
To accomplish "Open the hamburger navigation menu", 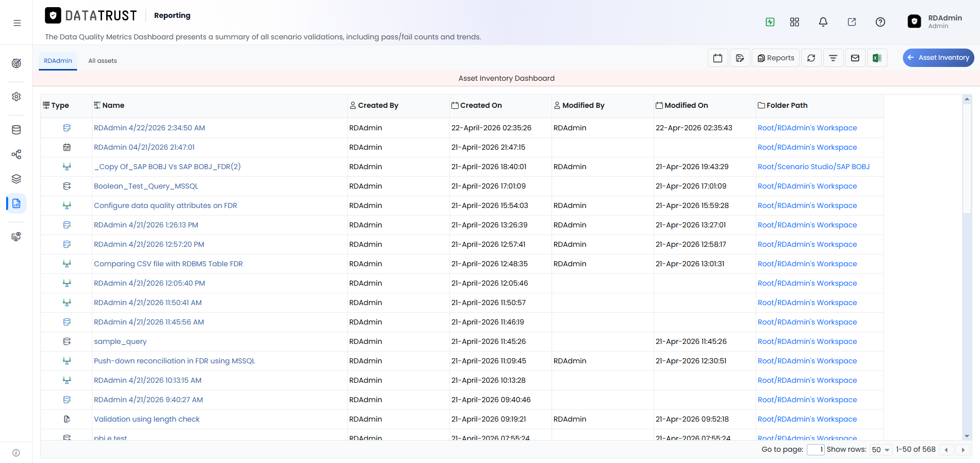I will [x=17, y=23].
